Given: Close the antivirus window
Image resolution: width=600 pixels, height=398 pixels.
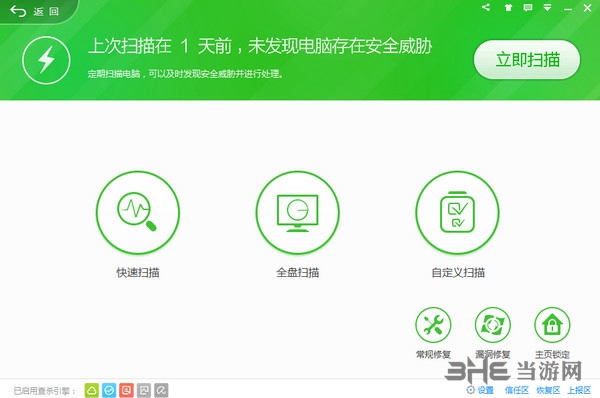Looking at the screenshot, I should 587,8.
